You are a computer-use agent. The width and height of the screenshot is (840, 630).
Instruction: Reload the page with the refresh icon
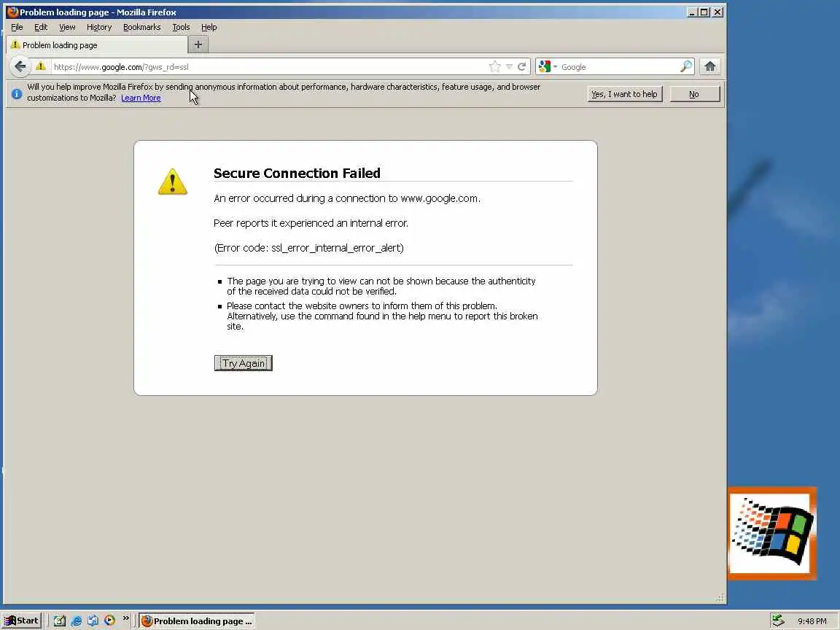tap(521, 66)
